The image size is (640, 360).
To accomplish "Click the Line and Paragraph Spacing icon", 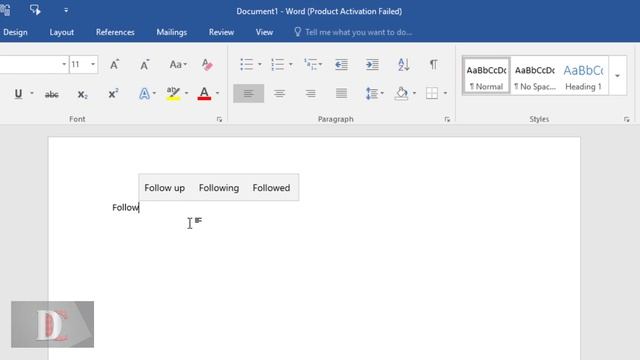I will coord(371,93).
